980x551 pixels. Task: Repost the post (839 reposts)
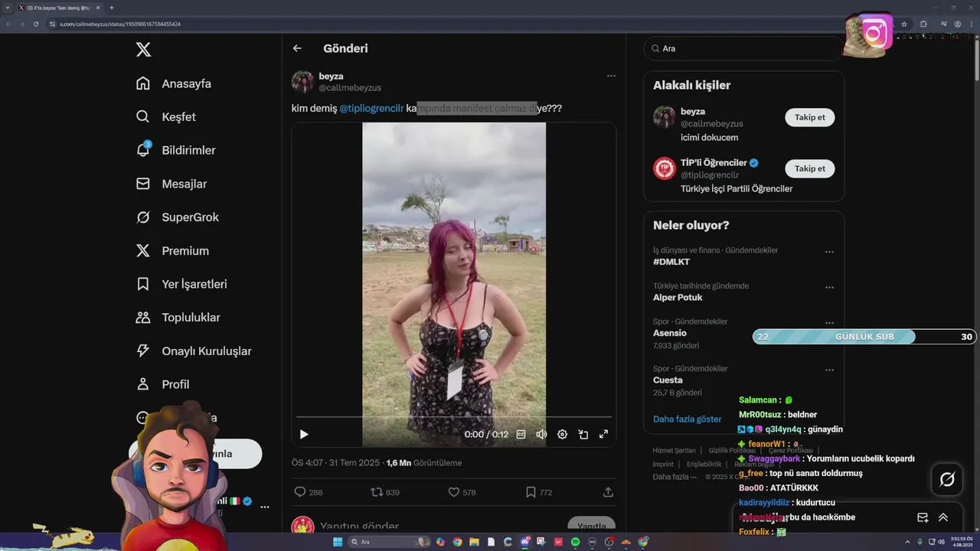(385, 492)
